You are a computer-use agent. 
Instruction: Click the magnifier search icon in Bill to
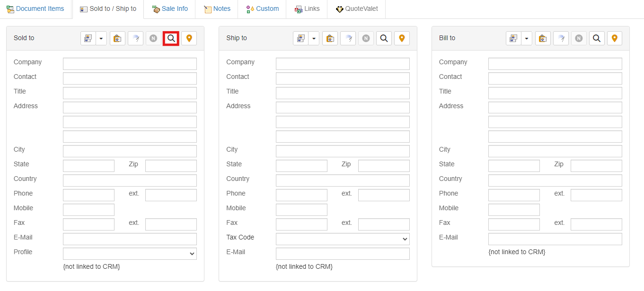tap(597, 38)
